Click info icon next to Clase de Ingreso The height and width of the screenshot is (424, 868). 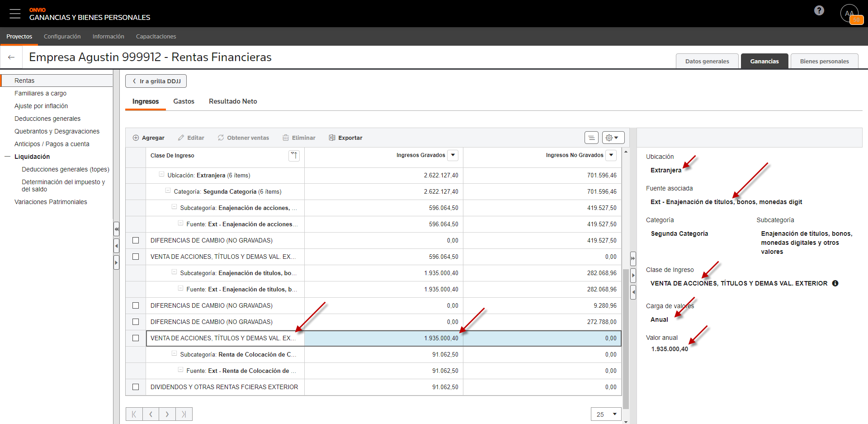point(835,283)
